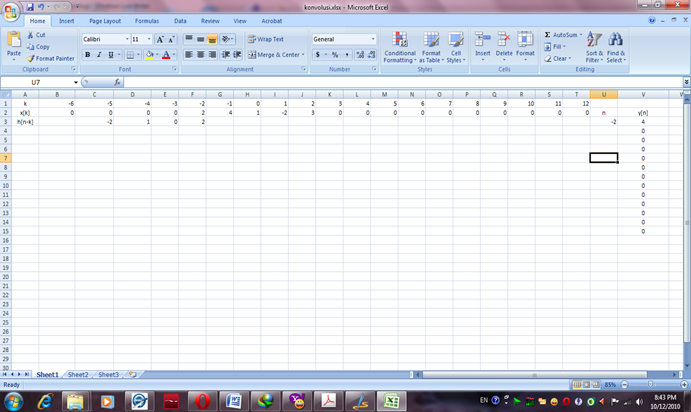Open the Formulas tab
Image resolution: width=691 pixels, height=412 pixels.
pos(147,21)
